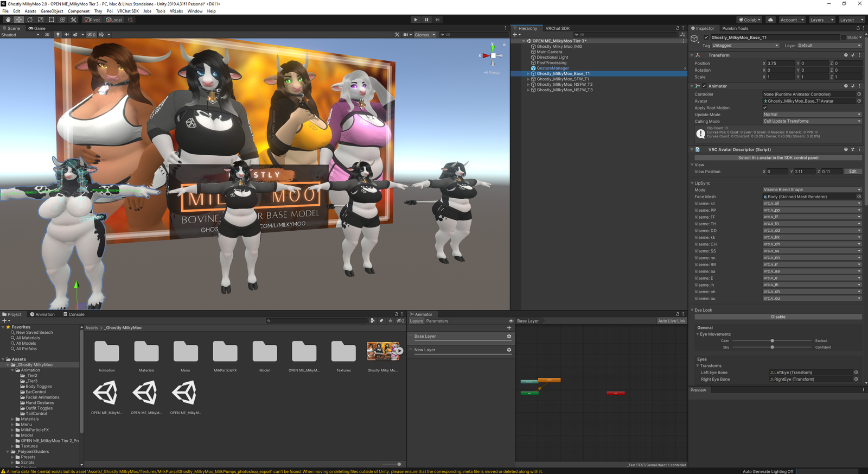
Task: Disable the Animator component checkbox
Action: tap(704, 86)
